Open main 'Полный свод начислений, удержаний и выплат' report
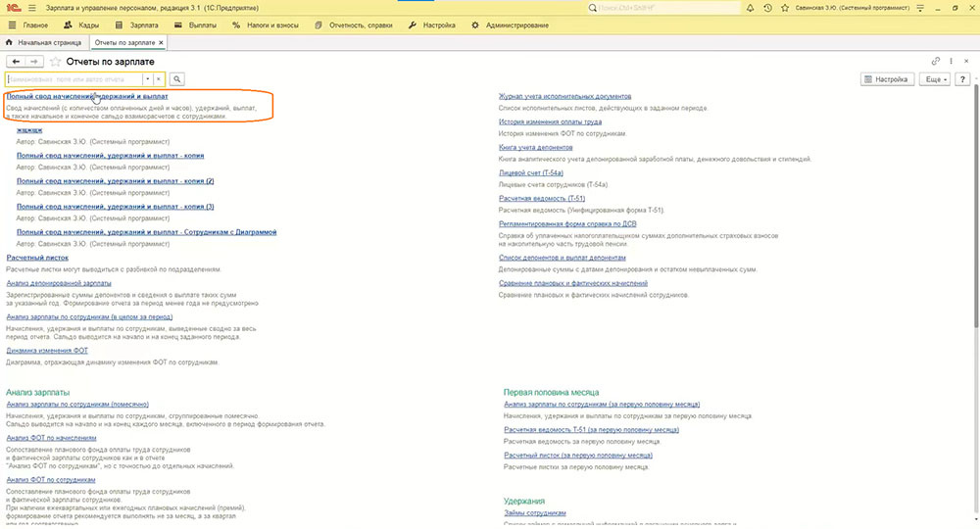 click(87, 96)
